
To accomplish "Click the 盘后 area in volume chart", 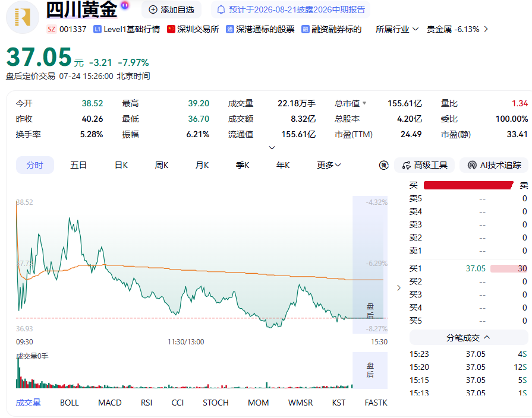I will [370, 370].
